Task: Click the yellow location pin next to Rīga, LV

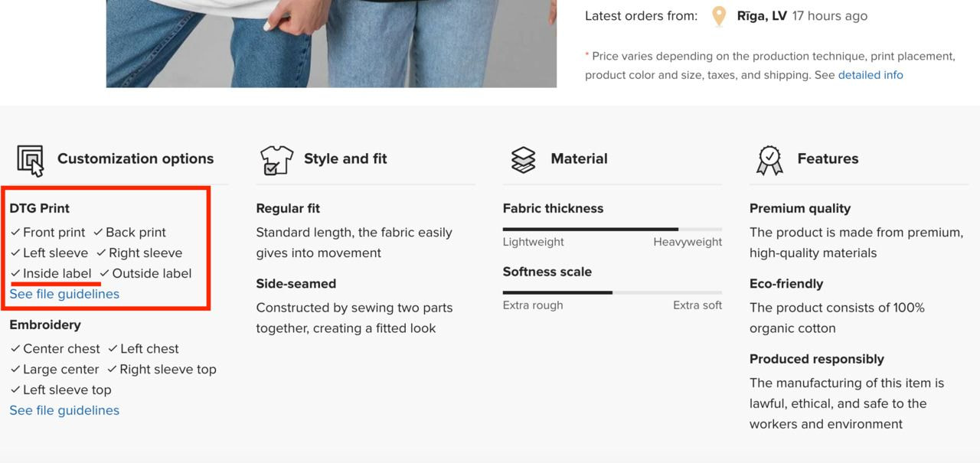Action: 718,15
